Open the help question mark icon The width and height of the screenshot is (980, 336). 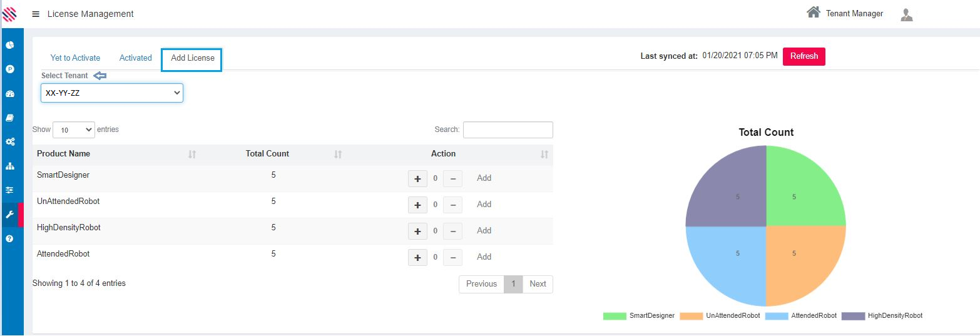click(10, 239)
